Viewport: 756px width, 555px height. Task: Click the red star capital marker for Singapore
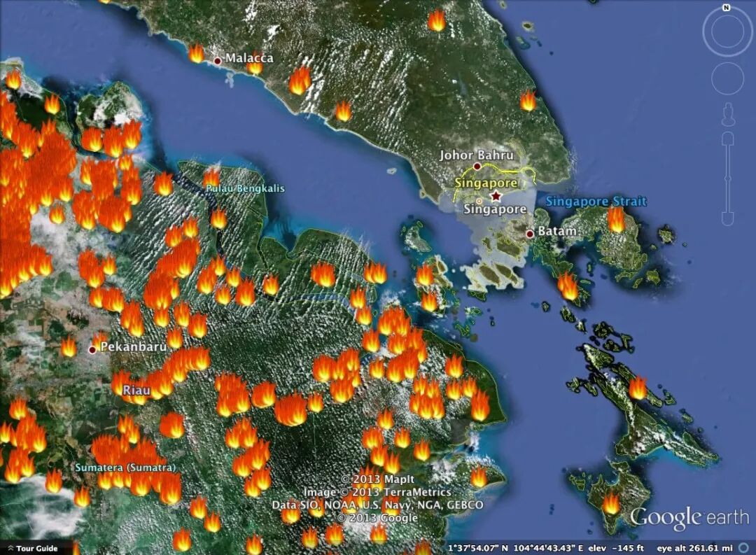(496, 196)
